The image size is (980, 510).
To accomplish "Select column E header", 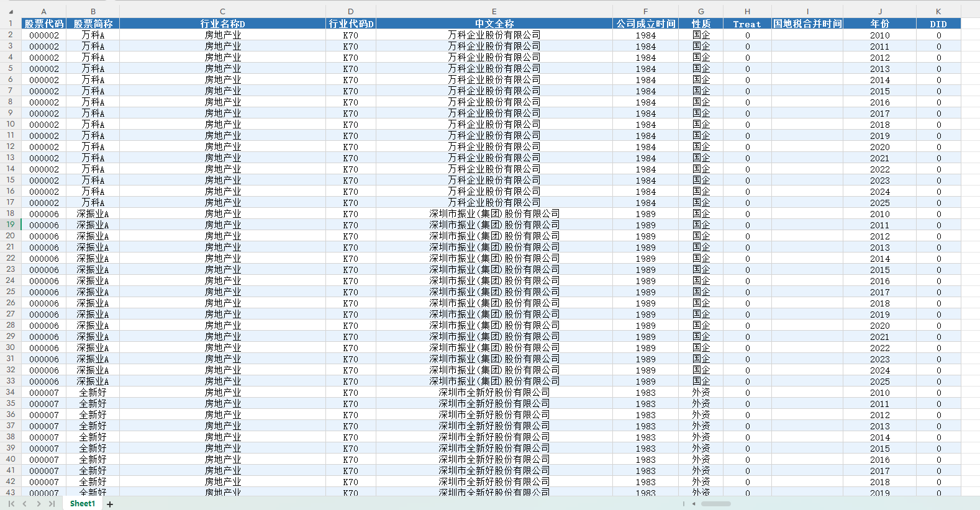I will click(494, 11).
